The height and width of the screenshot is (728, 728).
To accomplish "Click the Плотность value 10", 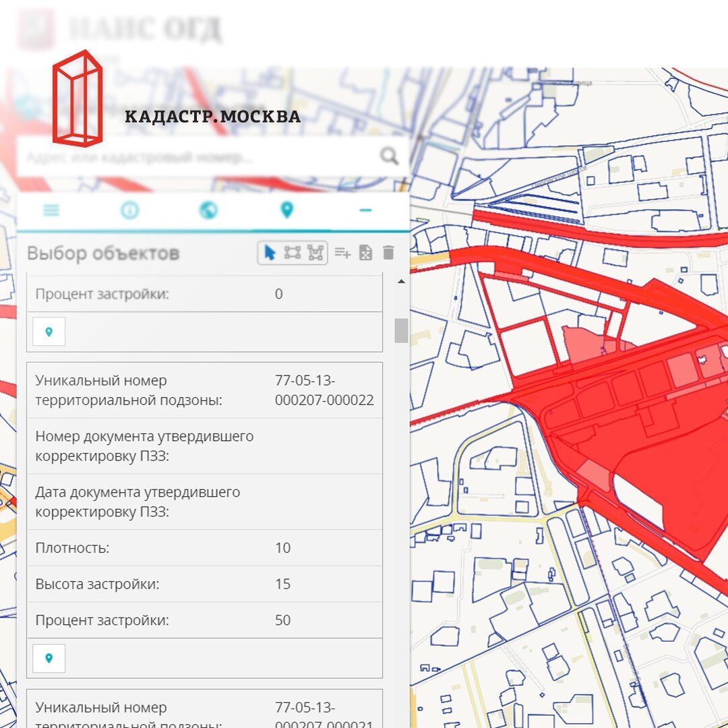I will pos(282,548).
